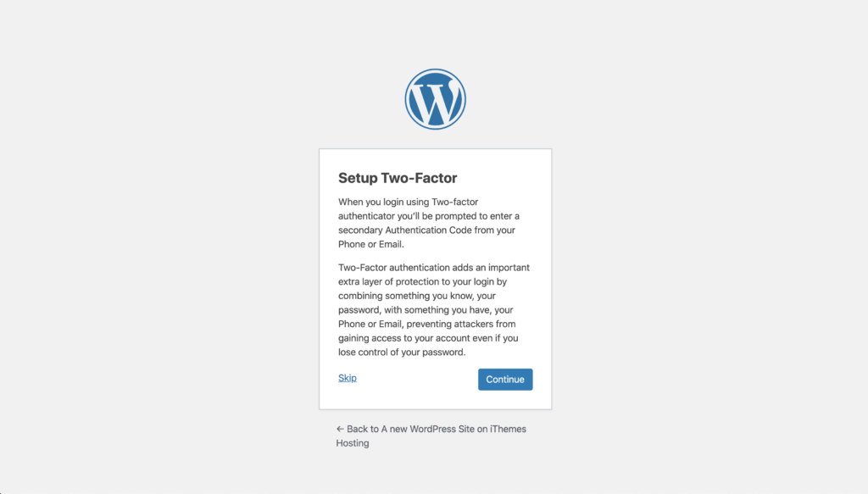The width and height of the screenshot is (868, 494).
Task: Click the text 'lose control of your password.'
Action: click(402, 352)
